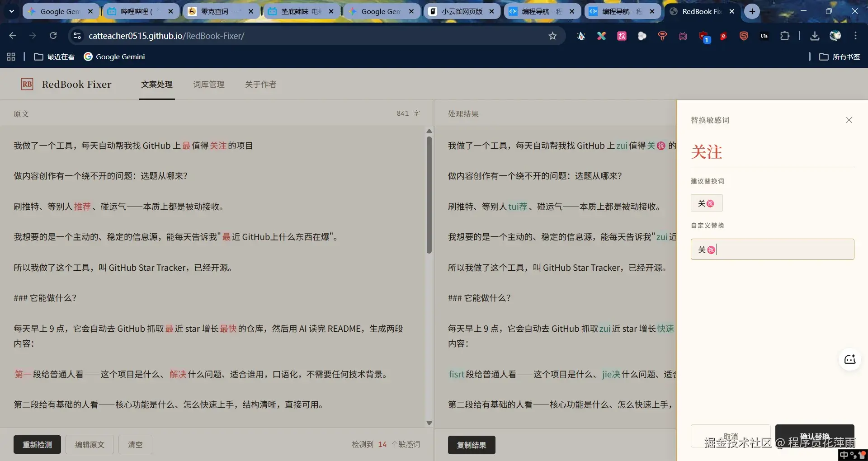Go forward to next page
The height and width of the screenshot is (461, 868).
33,36
